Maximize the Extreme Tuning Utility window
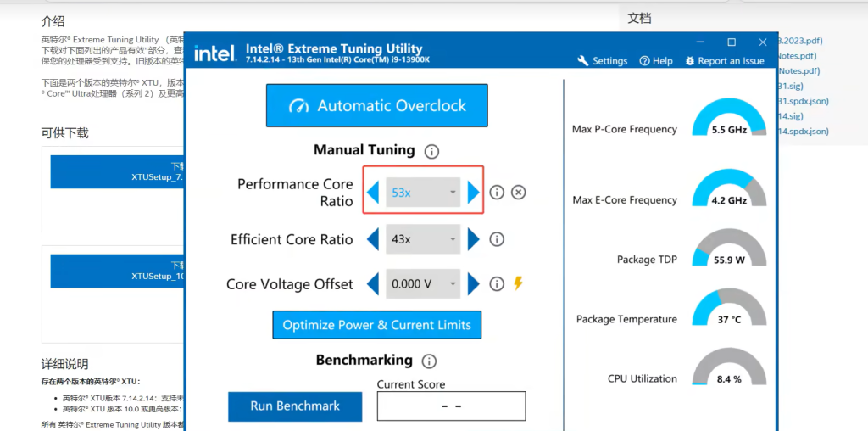 [x=732, y=42]
